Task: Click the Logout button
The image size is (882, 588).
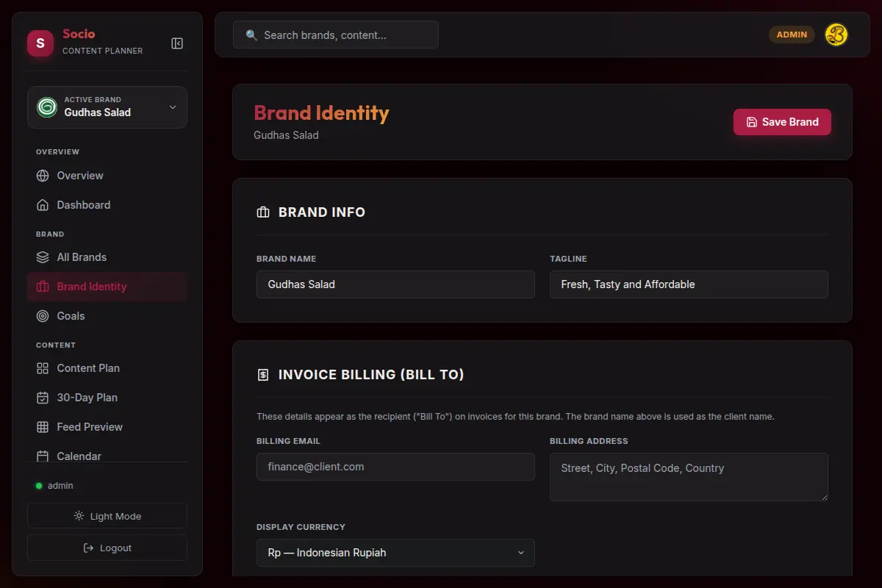Action: coord(107,548)
